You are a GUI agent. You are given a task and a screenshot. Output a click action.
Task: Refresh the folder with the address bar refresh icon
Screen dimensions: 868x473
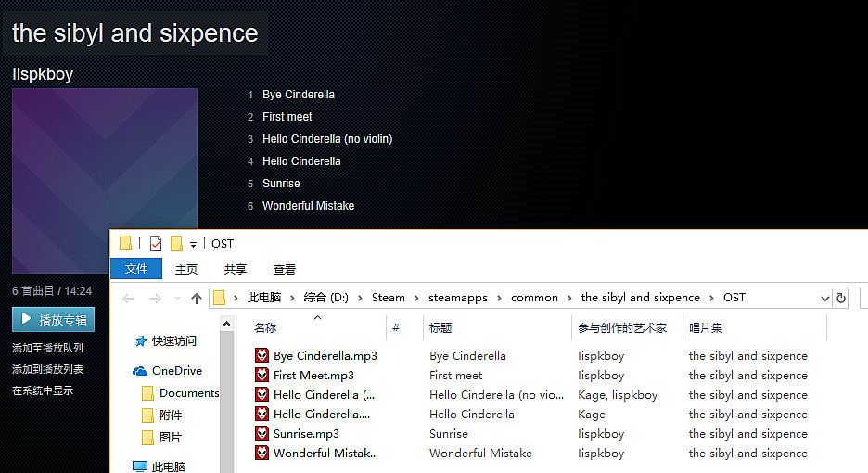click(841, 298)
